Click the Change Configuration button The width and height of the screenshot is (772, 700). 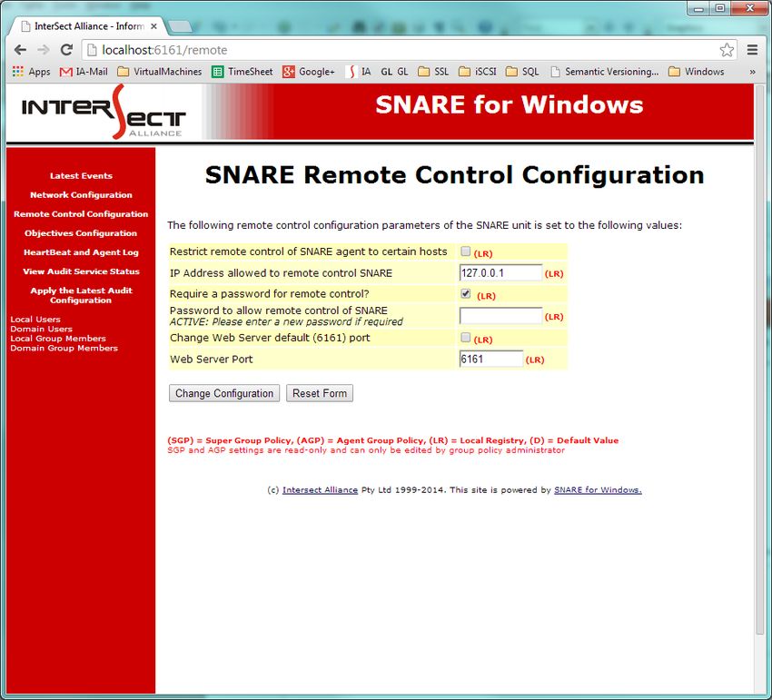click(x=224, y=393)
